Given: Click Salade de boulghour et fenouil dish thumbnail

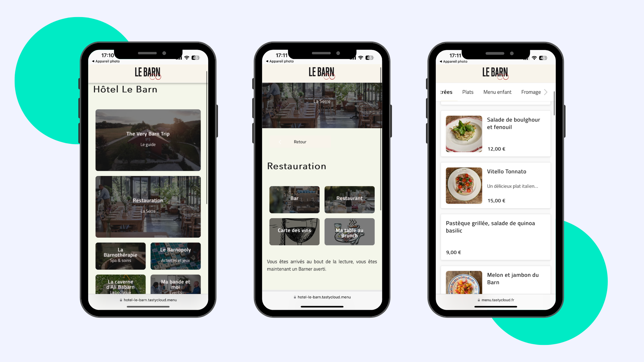Looking at the screenshot, I should click(x=463, y=133).
